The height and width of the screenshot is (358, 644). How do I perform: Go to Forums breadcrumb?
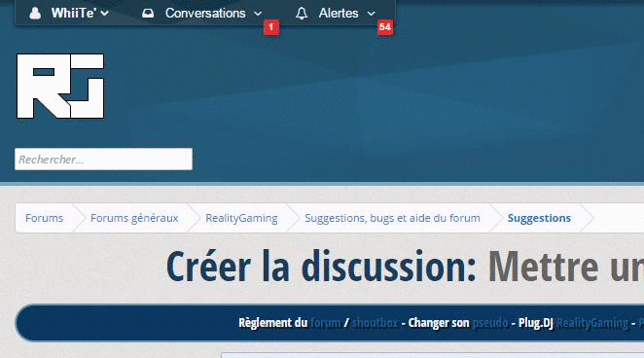tap(45, 218)
